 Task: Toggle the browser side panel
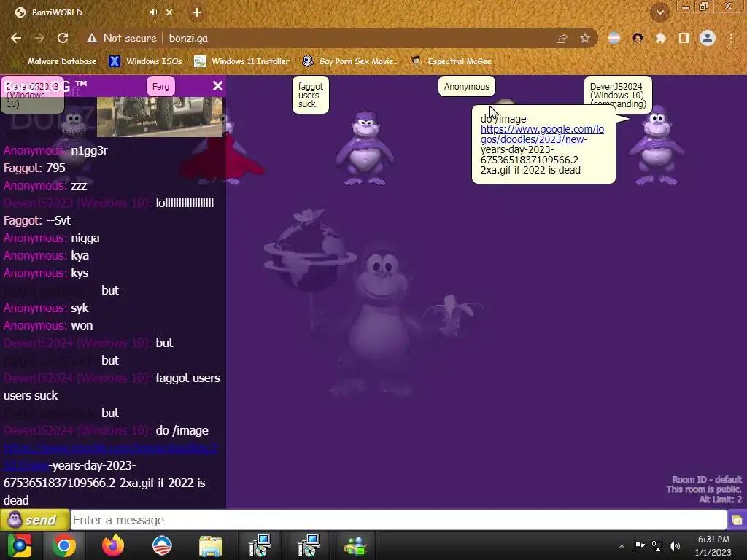[684, 38]
